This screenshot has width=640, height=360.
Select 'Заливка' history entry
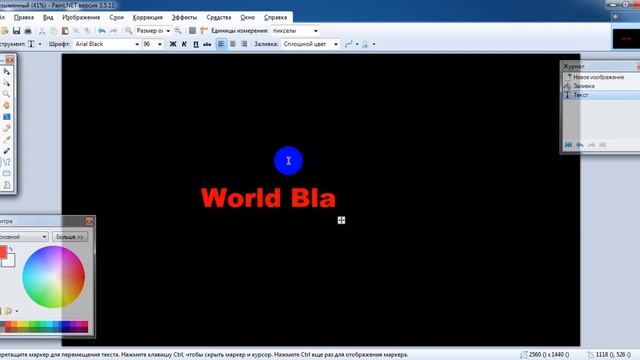pyautogui.click(x=601, y=86)
